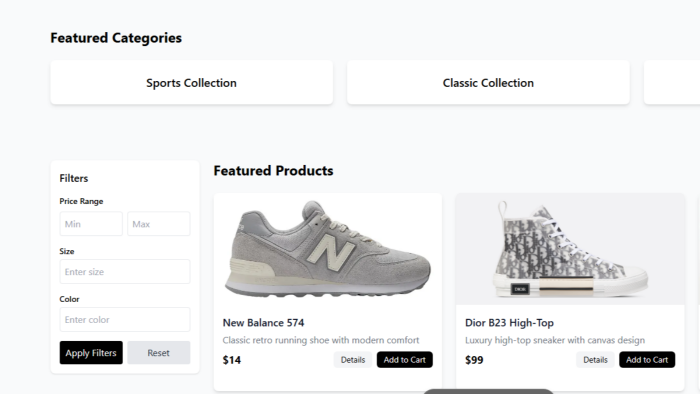The height and width of the screenshot is (394, 700).
Task: Focus the Max price input field
Action: [x=159, y=224]
